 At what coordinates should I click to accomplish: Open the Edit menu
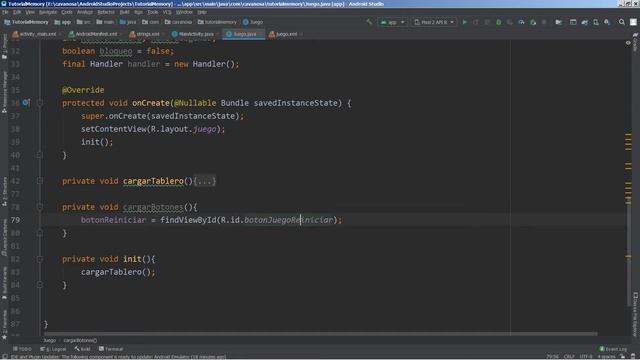(17, 12)
